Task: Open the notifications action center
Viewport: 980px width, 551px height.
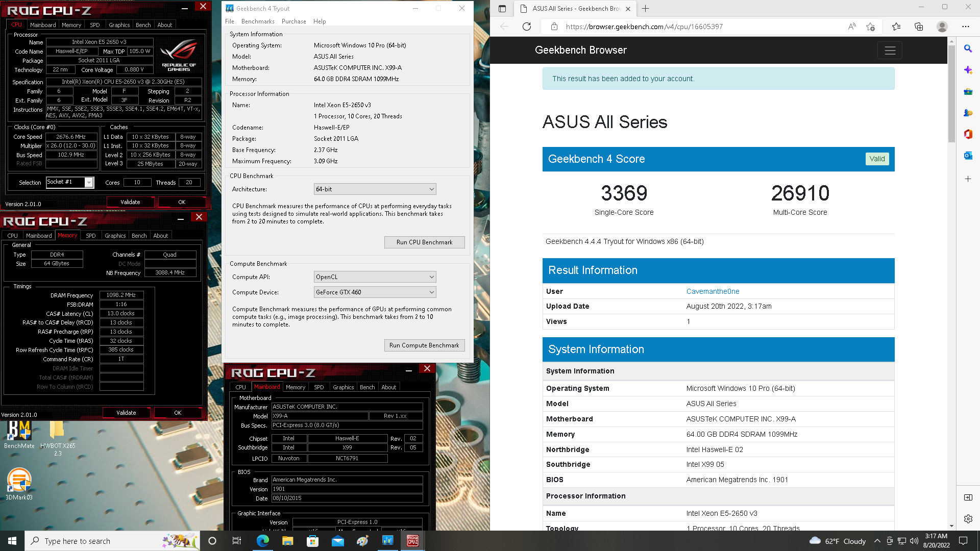Action: (963, 541)
